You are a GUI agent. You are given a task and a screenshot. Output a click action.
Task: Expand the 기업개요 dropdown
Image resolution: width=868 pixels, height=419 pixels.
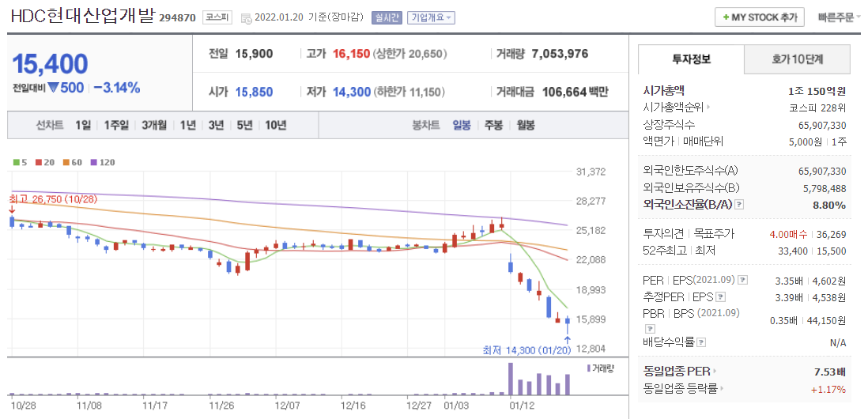(x=431, y=17)
